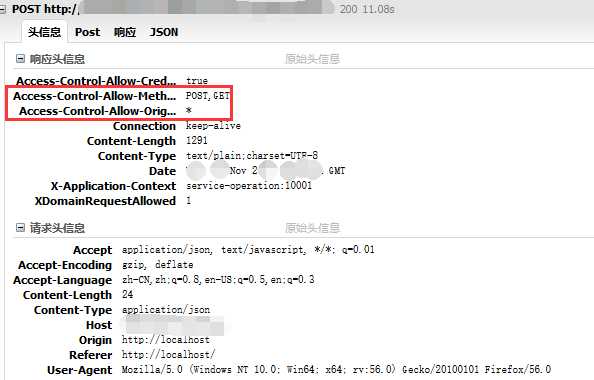This screenshot has height=380, width=594.
Task: Click 原始头信息 link in response headers
Action: (312, 59)
